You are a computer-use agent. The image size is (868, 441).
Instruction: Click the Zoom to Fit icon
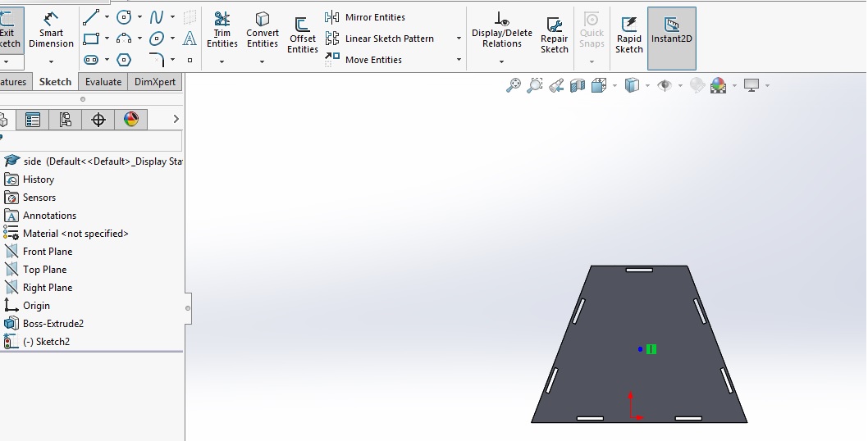click(513, 85)
